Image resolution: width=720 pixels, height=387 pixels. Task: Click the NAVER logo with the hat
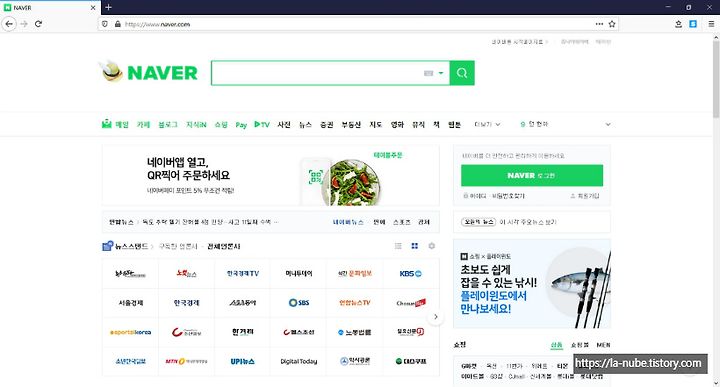coord(148,72)
